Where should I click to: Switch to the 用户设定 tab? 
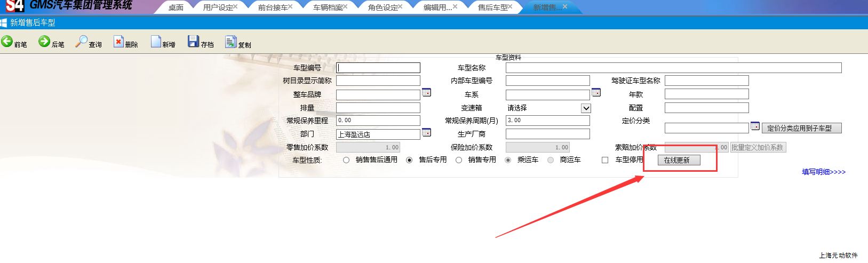click(x=218, y=7)
